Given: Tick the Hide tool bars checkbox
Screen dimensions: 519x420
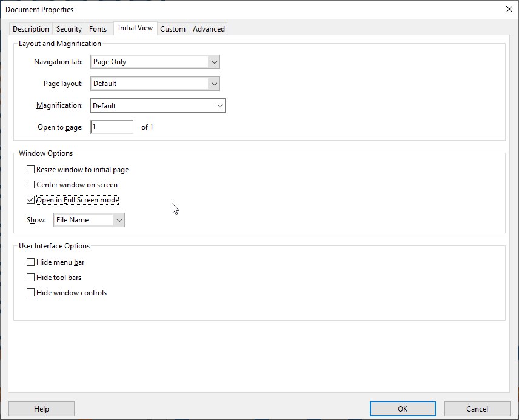Looking at the screenshot, I should pyautogui.click(x=30, y=278).
